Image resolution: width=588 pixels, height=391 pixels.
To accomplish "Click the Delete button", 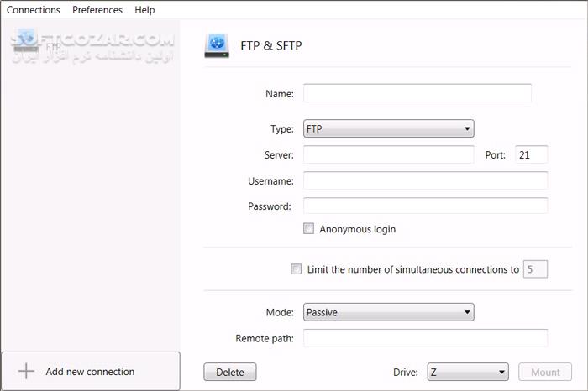I will [230, 372].
